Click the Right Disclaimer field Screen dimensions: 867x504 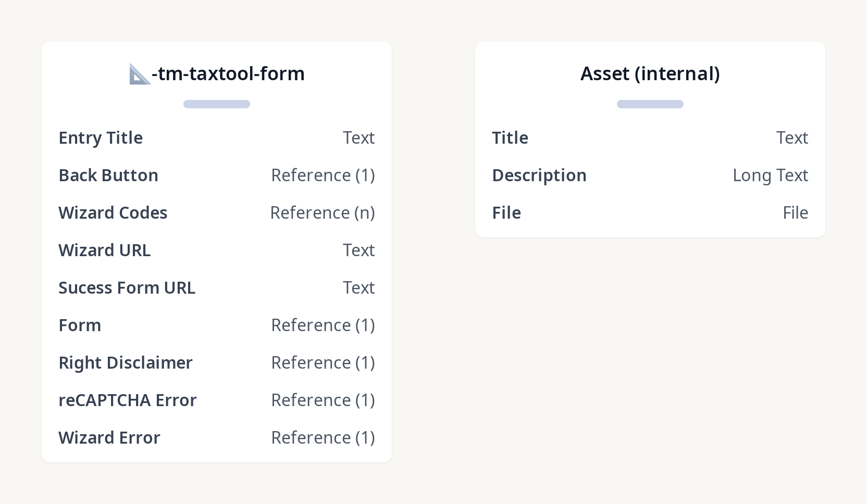(x=126, y=363)
